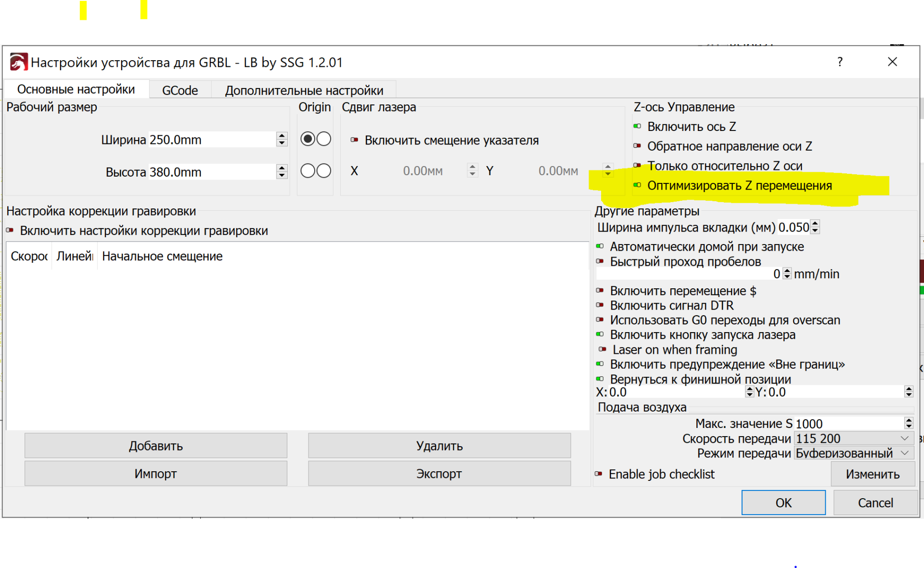This screenshot has width=924, height=568.
Task: Open the Скорость передачи dropdown
Action: pyautogui.click(x=854, y=439)
